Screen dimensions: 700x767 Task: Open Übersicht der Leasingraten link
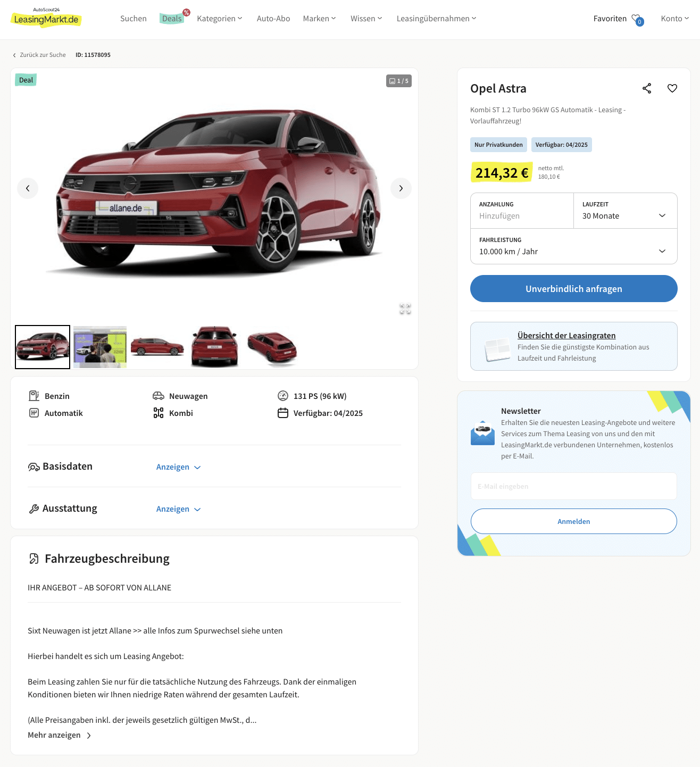[x=566, y=336]
